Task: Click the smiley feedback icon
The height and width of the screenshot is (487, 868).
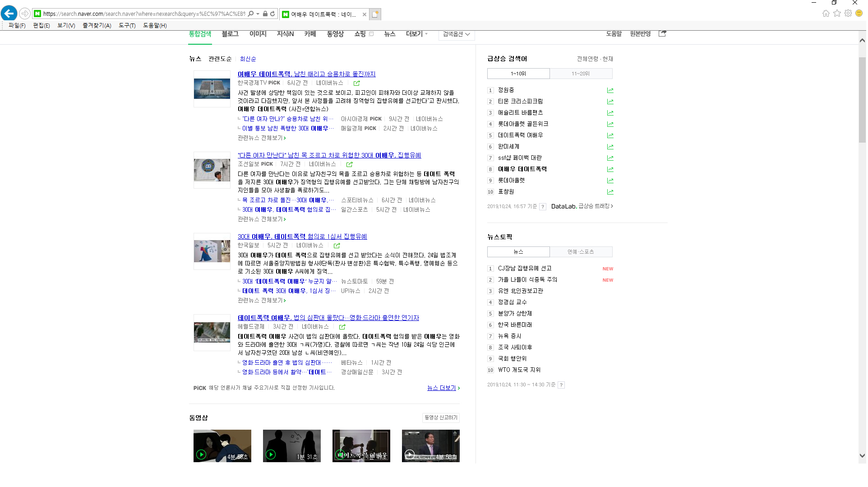Action: [859, 13]
